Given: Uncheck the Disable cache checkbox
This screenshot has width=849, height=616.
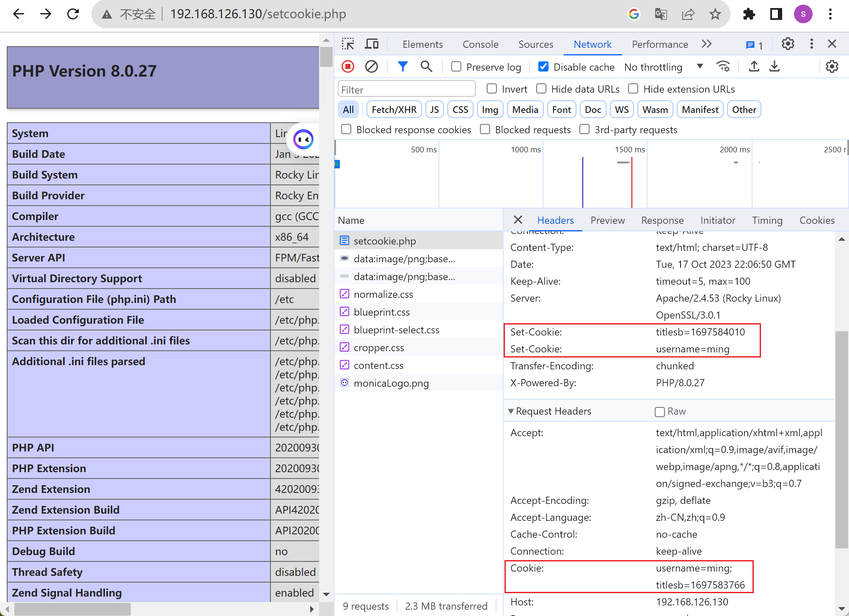Looking at the screenshot, I should point(543,67).
